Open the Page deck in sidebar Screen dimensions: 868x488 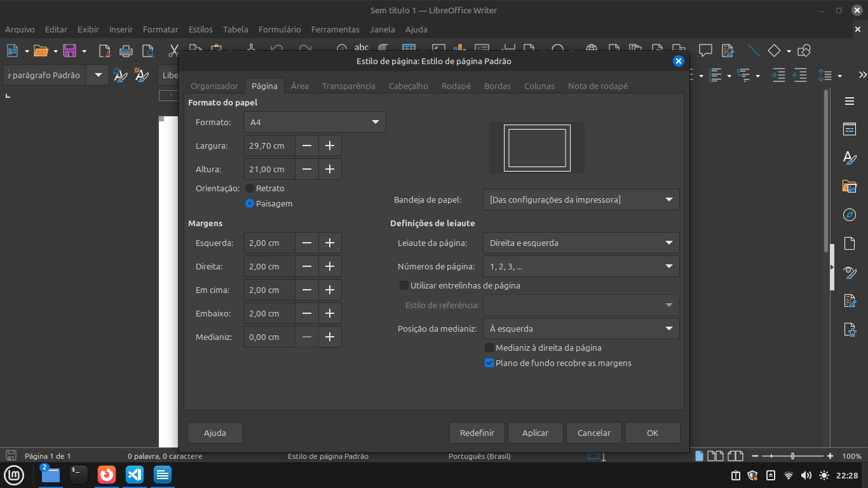click(x=850, y=243)
